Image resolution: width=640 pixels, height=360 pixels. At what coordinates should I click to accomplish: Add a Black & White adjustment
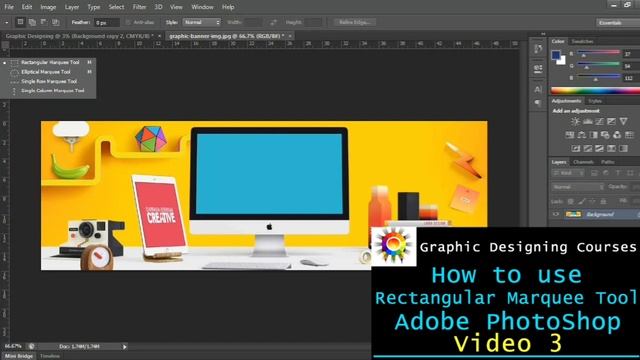point(593,135)
